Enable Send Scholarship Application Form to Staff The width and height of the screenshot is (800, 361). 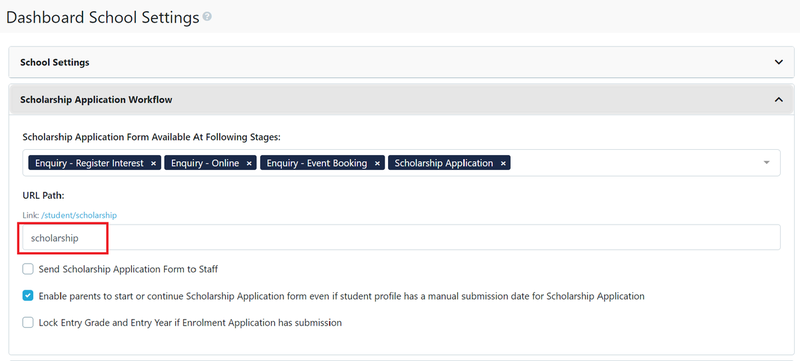coord(28,269)
